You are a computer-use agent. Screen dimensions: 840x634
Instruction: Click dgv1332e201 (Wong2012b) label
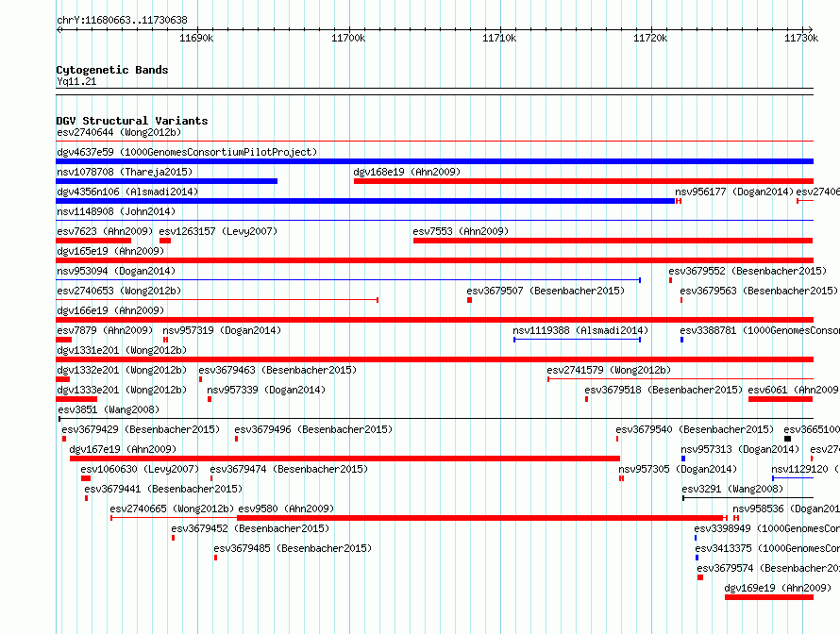(122, 370)
